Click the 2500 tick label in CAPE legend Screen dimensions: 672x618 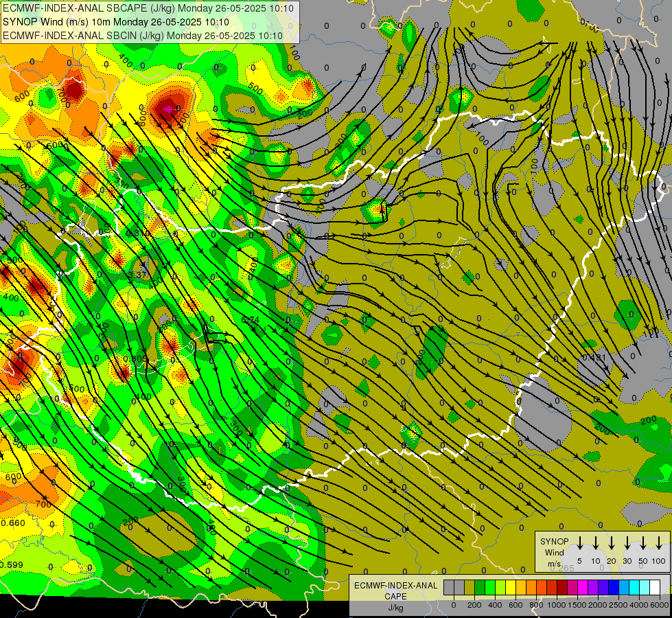pyautogui.click(x=618, y=605)
